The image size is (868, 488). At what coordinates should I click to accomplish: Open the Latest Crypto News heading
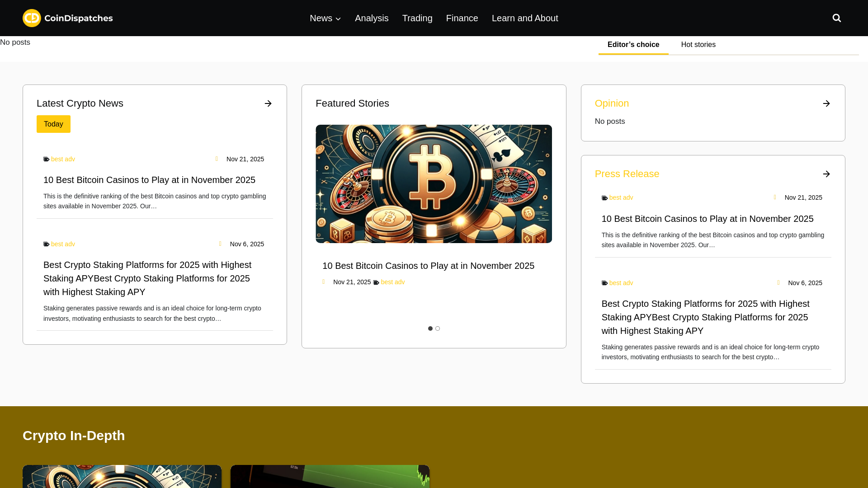80,103
